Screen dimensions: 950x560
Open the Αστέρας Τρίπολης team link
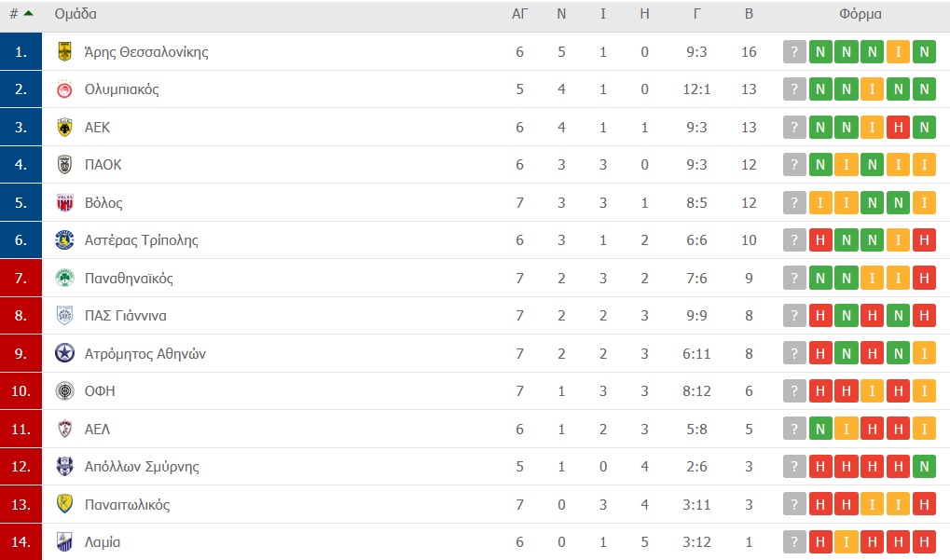tap(141, 240)
